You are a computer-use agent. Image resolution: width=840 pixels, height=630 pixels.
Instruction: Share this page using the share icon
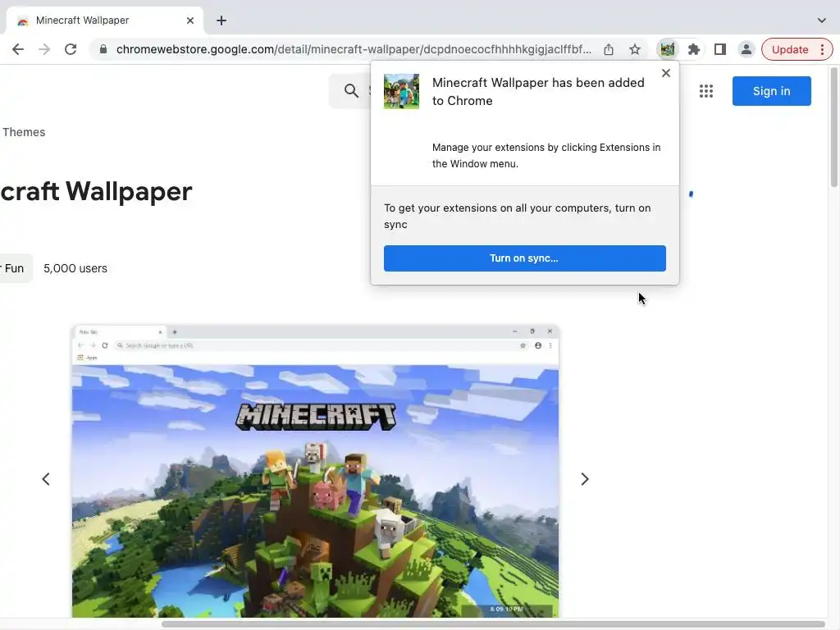pyautogui.click(x=609, y=49)
